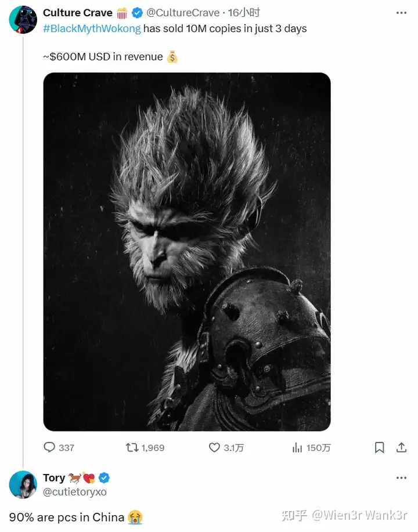The image size is (418, 532).
Task: Click the 16小时 timestamp
Action: click(x=244, y=13)
